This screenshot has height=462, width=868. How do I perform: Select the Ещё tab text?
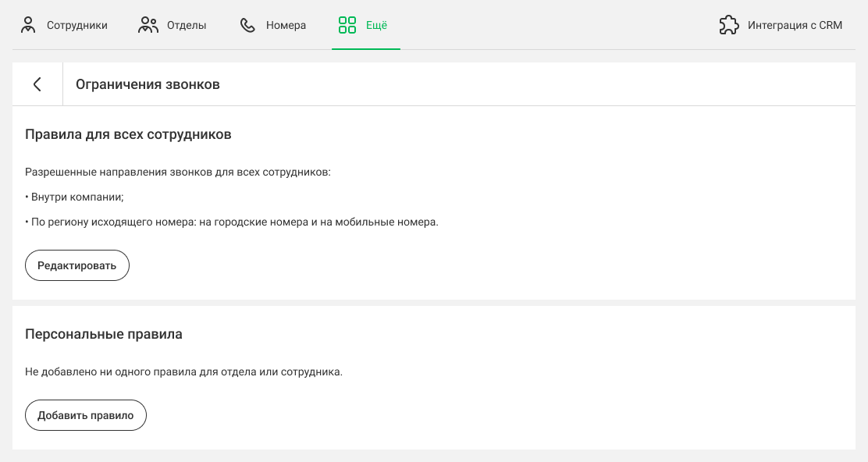(376, 25)
